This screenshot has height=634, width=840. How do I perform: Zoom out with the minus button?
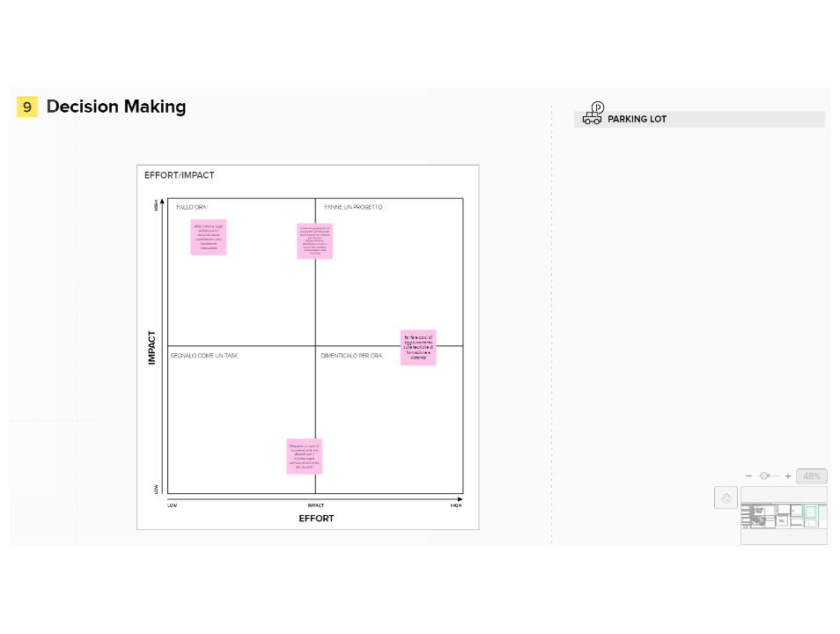(x=749, y=475)
